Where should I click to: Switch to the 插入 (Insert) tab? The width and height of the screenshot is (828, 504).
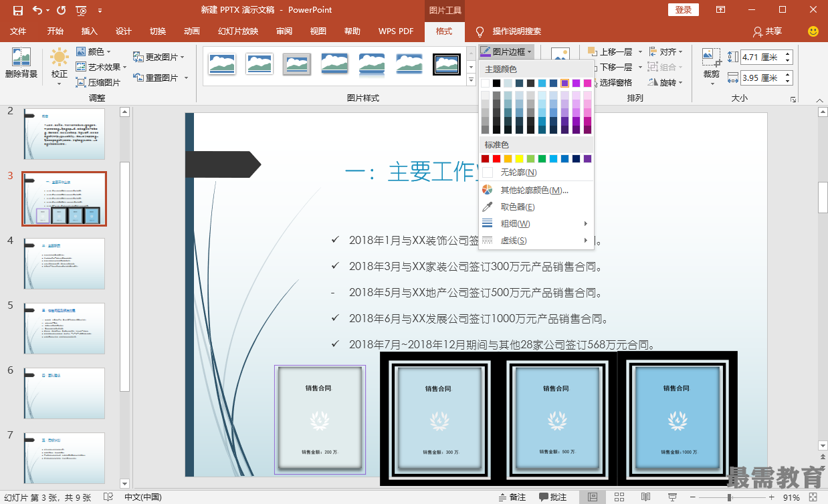point(90,31)
